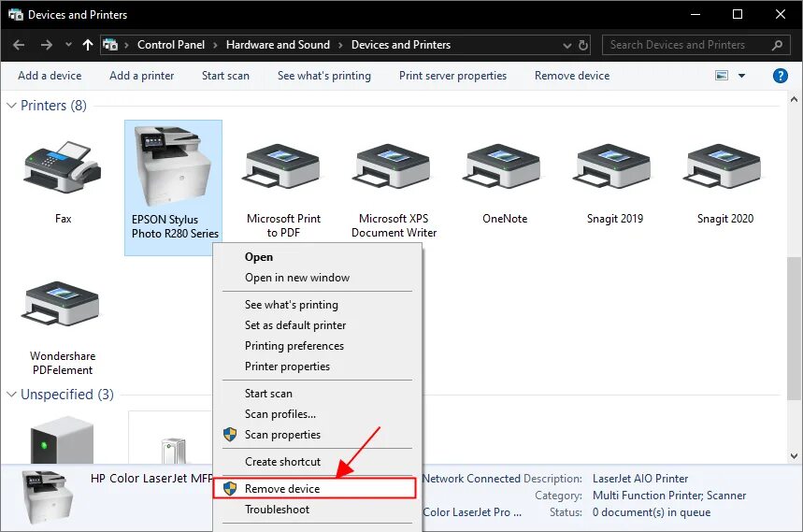
Task: Click the vertical scrollbar thumb
Action: tap(794, 327)
